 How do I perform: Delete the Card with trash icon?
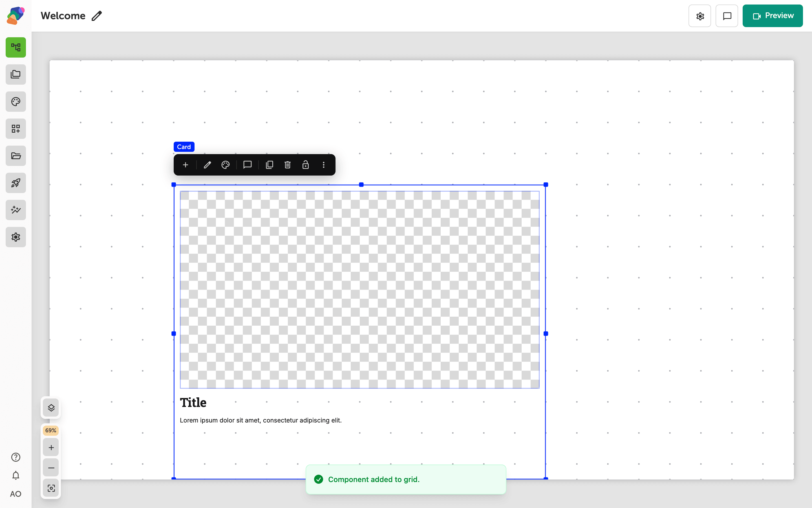click(x=288, y=165)
